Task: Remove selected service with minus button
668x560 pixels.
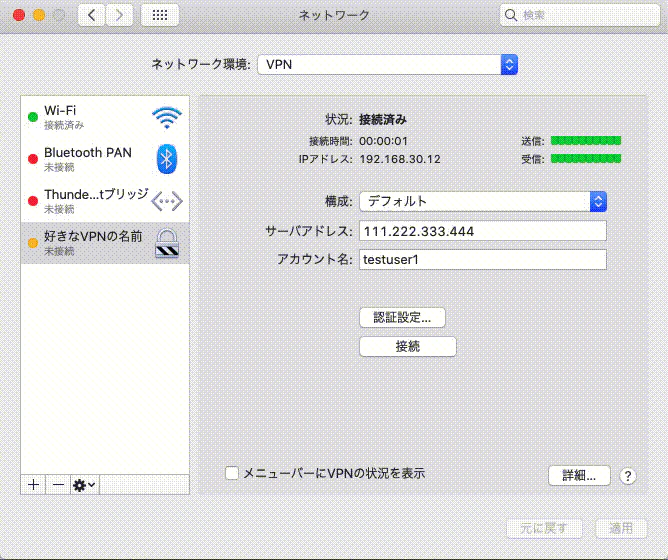Action: [x=58, y=485]
